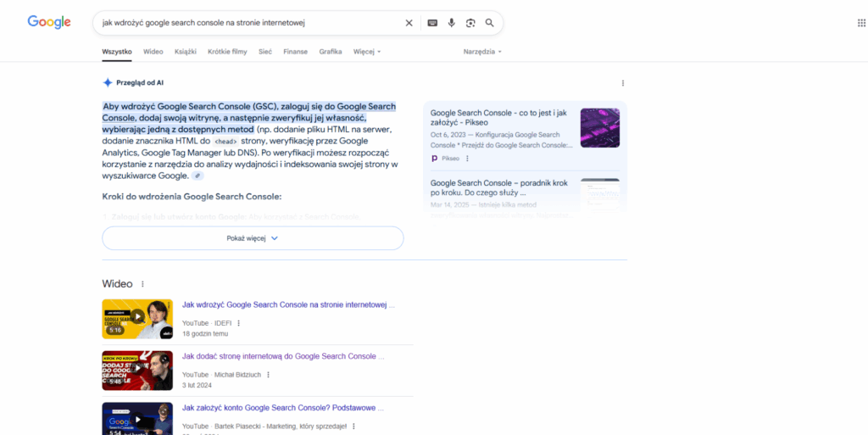Click '18 godzin temu' timestamp
Image resolution: width=868 pixels, height=435 pixels.
pyautogui.click(x=205, y=334)
